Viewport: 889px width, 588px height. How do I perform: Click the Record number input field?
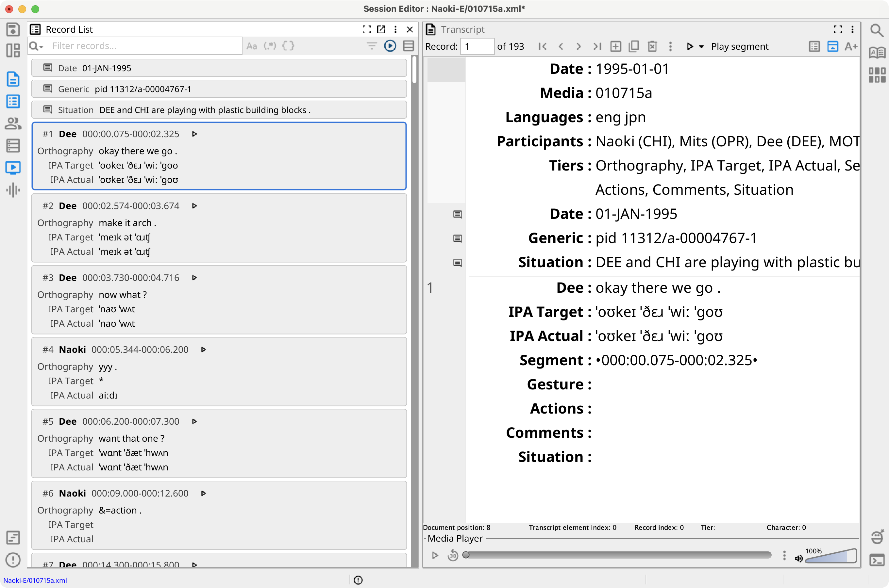pyautogui.click(x=477, y=46)
